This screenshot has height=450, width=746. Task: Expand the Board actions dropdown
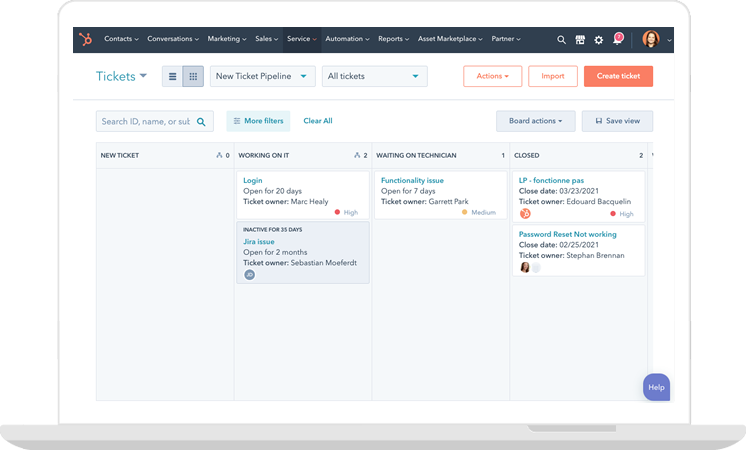click(535, 121)
